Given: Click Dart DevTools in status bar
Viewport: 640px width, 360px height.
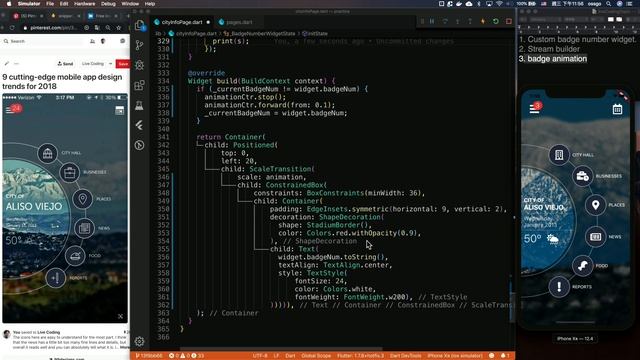Looking at the screenshot, I should click(405, 356).
